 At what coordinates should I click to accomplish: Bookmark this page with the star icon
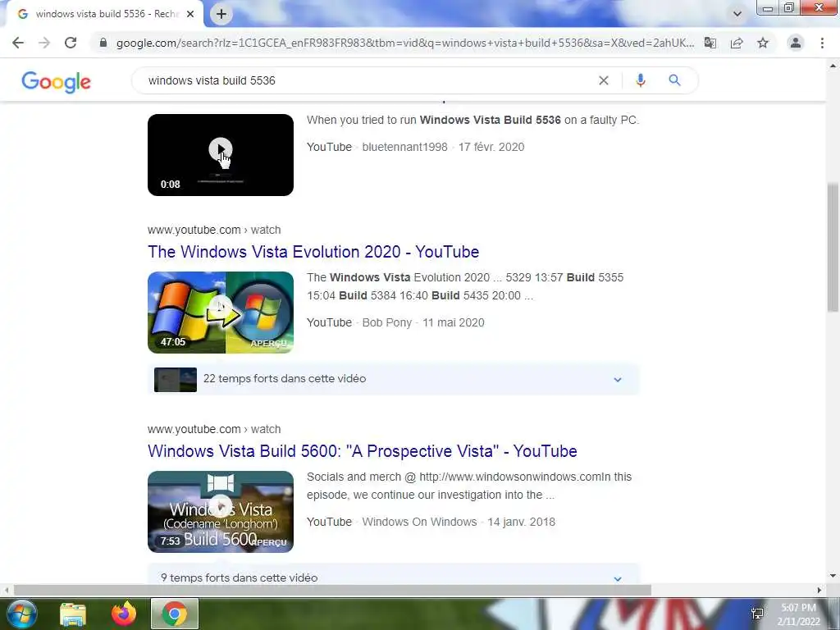763,43
